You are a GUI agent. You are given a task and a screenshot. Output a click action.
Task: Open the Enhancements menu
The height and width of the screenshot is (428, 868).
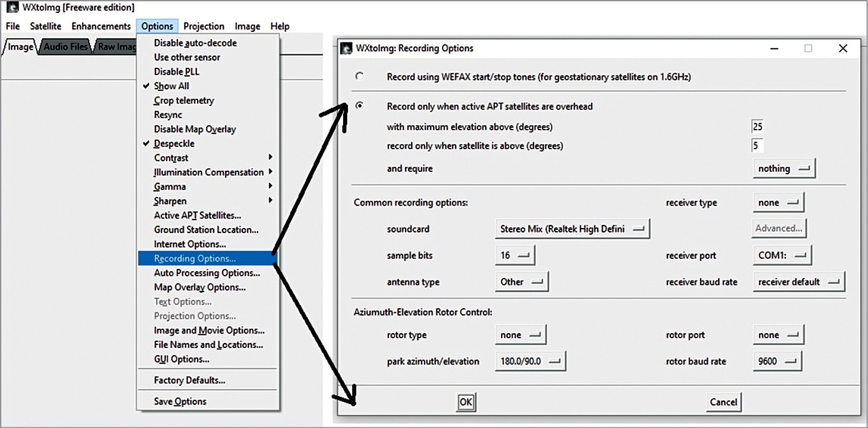pyautogui.click(x=101, y=26)
